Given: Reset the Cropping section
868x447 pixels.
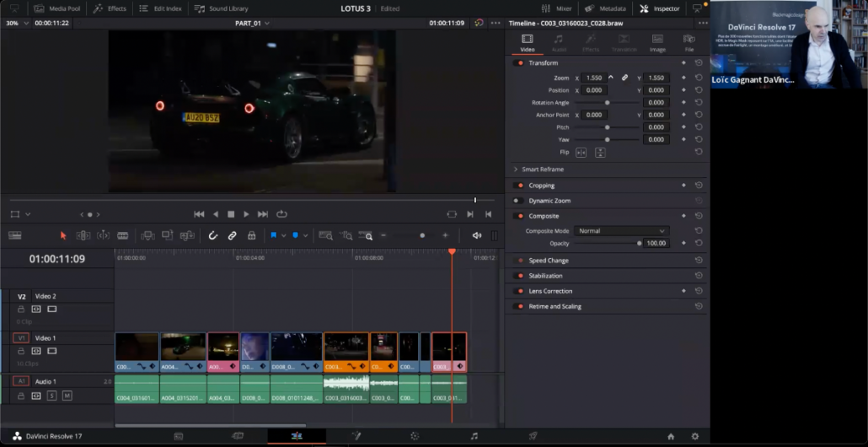Looking at the screenshot, I should point(699,185).
